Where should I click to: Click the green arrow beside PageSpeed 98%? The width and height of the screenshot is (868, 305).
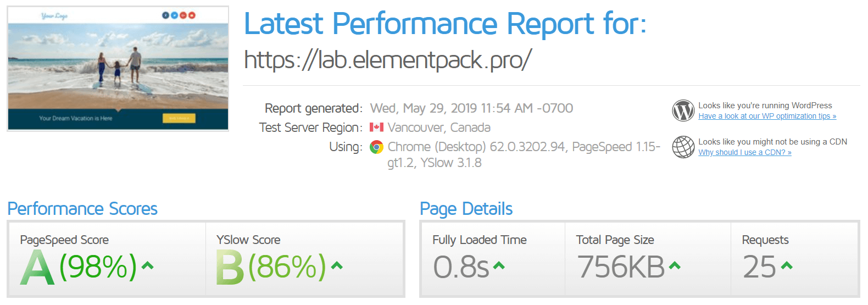147,266
